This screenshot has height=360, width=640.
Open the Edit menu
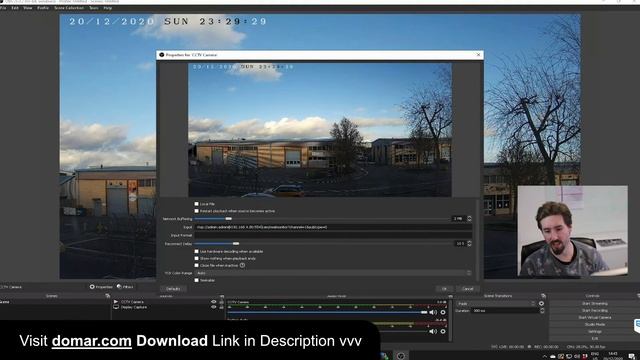[x=15, y=8]
